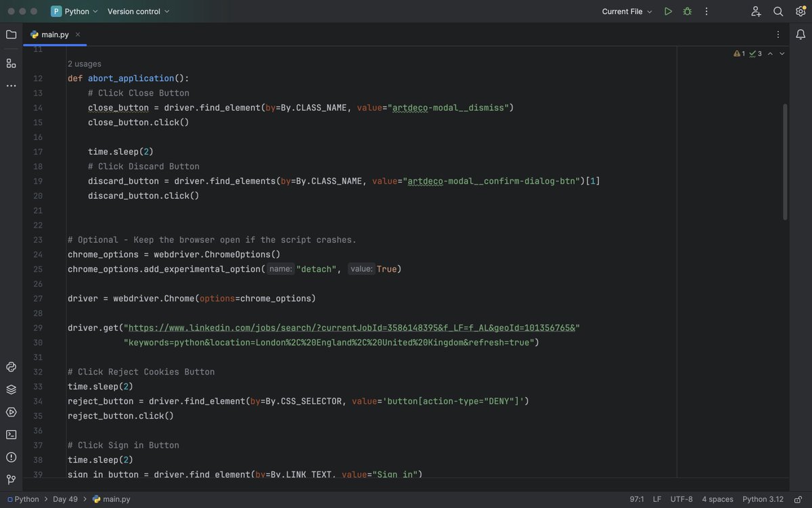Screen dimensions: 812x508
Task: Show more tool windows ellipsis in left sidebar
Action: pyautogui.click(x=11, y=86)
